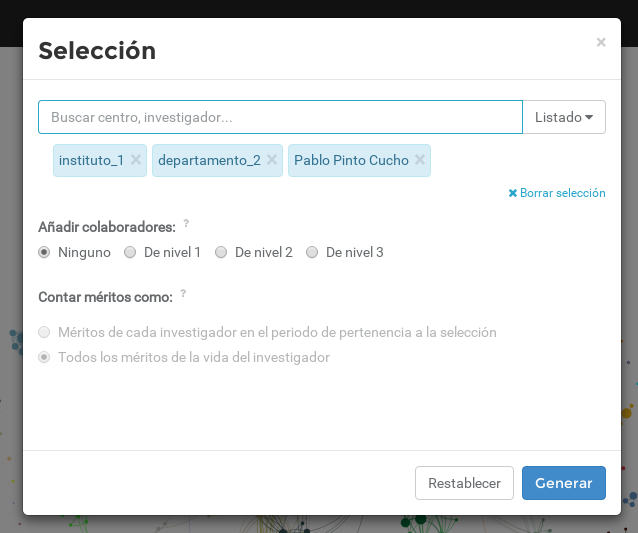Click Borrar selección link
Image resolution: width=638 pixels, height=533 pixels.
(557, 193)
